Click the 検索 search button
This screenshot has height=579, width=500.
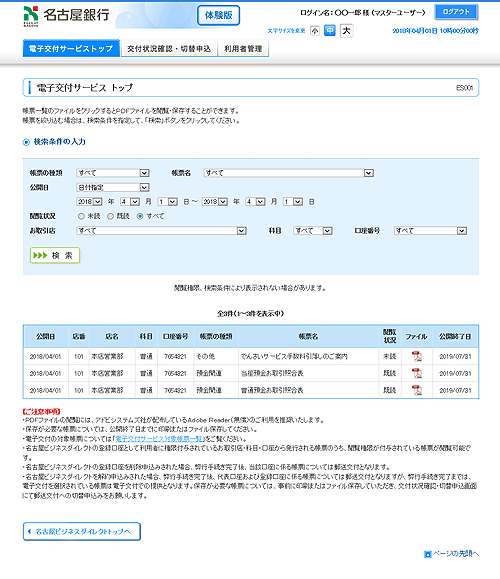55,255
